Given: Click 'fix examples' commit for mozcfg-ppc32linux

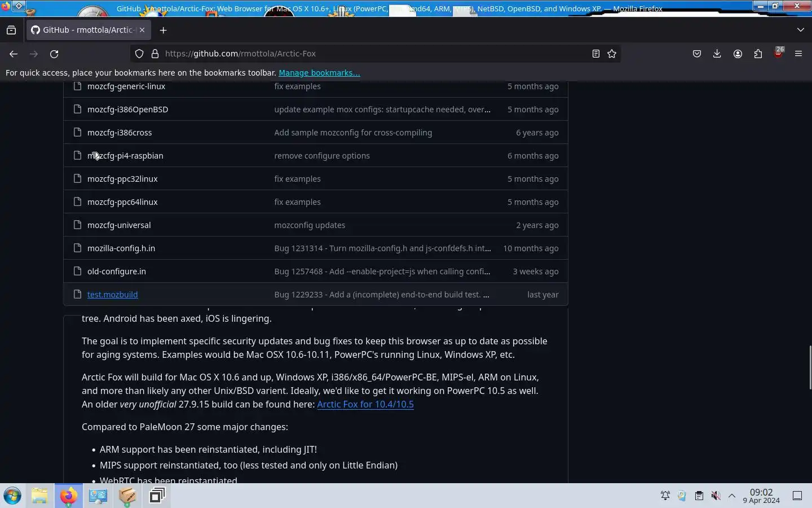Looking at the screenshot, I should tap(297, 179).
